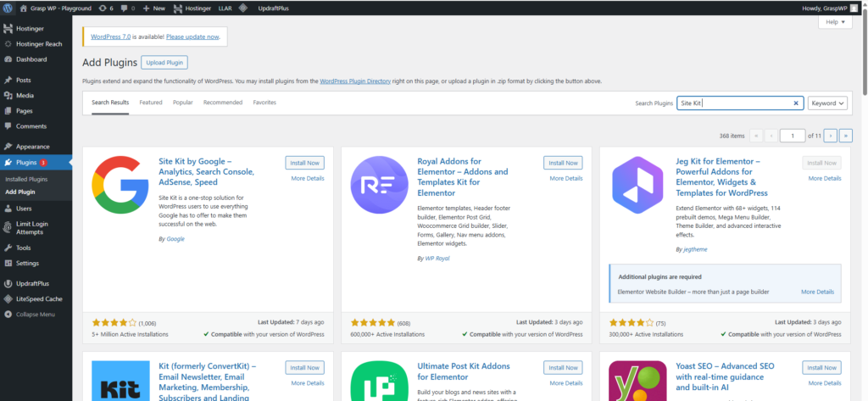Image resolution: width=868 pixels, height=401 pixels.
Task: Open the Google author link
Action: (175, 239)
